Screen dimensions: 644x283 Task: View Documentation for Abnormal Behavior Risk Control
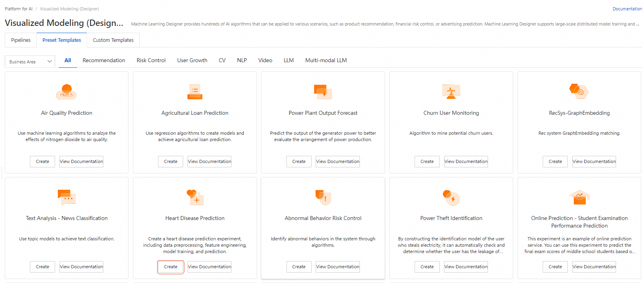coord(338,267)
